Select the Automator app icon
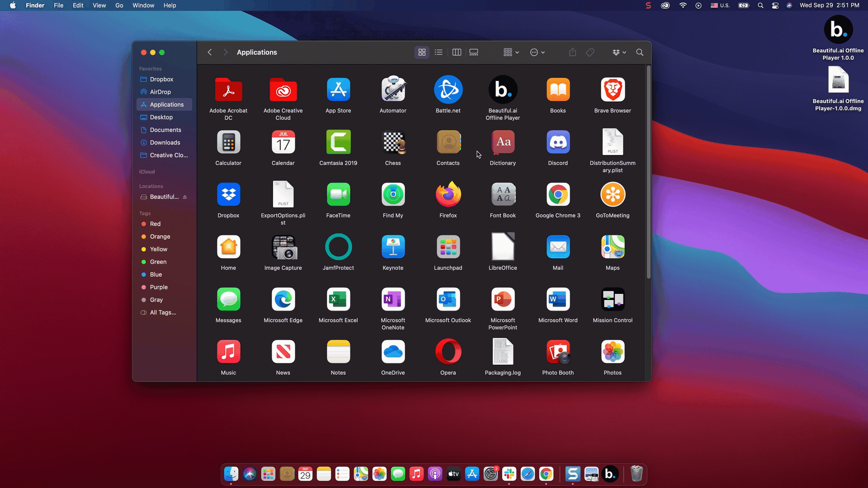 pos(393,89)
